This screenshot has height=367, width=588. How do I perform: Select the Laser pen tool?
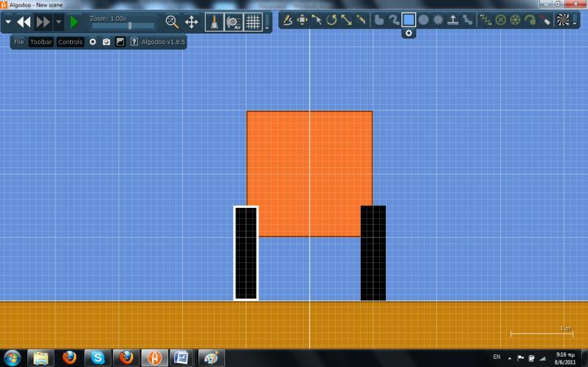tap(545, 20)
